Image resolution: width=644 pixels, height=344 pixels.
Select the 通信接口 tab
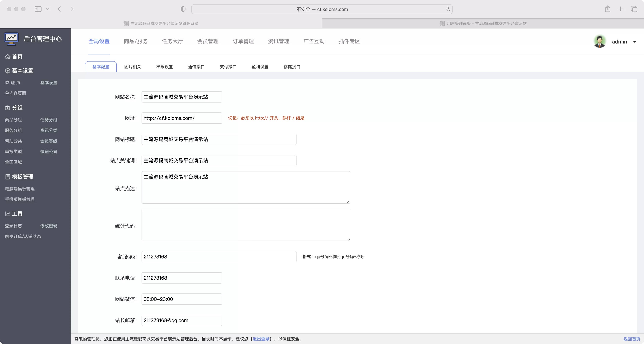(x=196, y=67)
